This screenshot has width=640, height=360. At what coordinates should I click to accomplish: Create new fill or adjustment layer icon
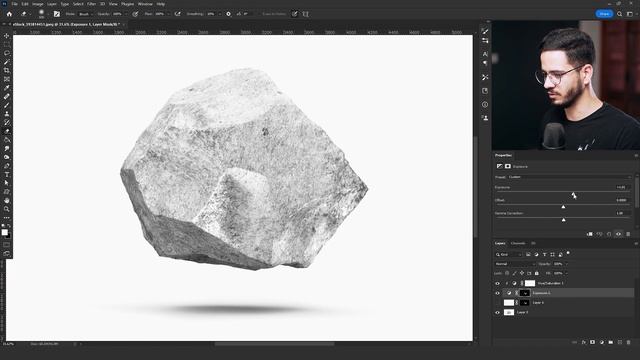click(602, 342)
